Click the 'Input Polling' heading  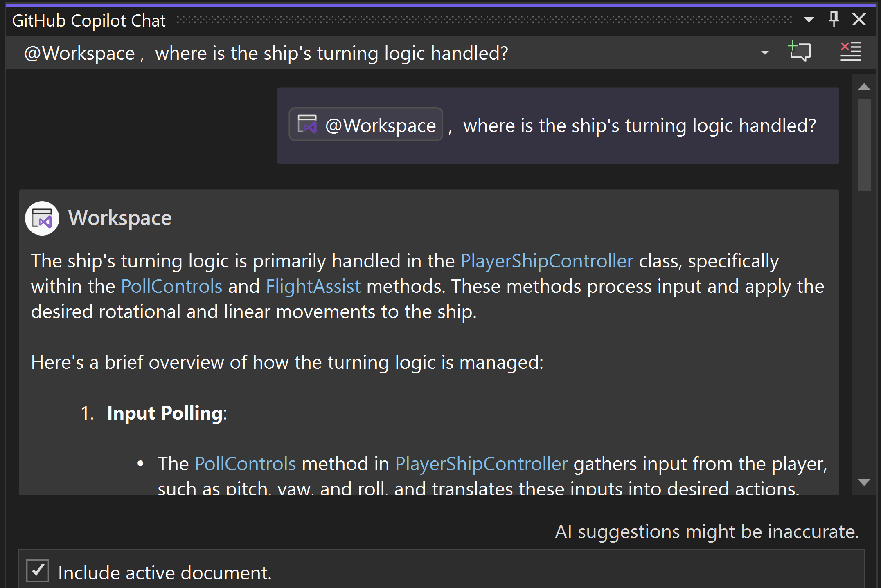(167, 413)
